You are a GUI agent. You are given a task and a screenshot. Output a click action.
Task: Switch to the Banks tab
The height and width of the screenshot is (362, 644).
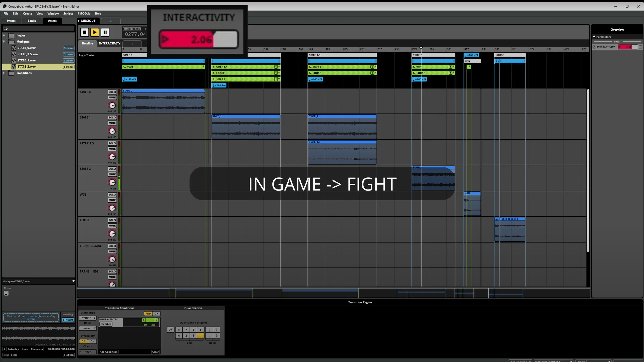(32, 21)
